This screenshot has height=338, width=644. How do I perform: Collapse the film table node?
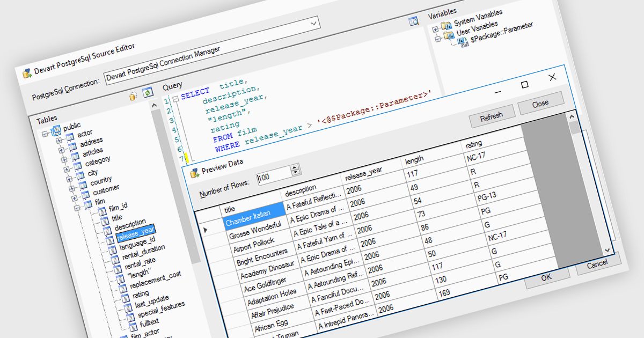pos(78,207)
